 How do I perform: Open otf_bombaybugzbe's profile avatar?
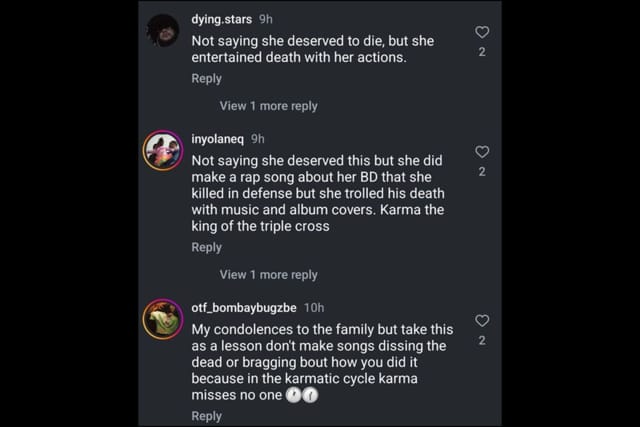pos(163,318)
